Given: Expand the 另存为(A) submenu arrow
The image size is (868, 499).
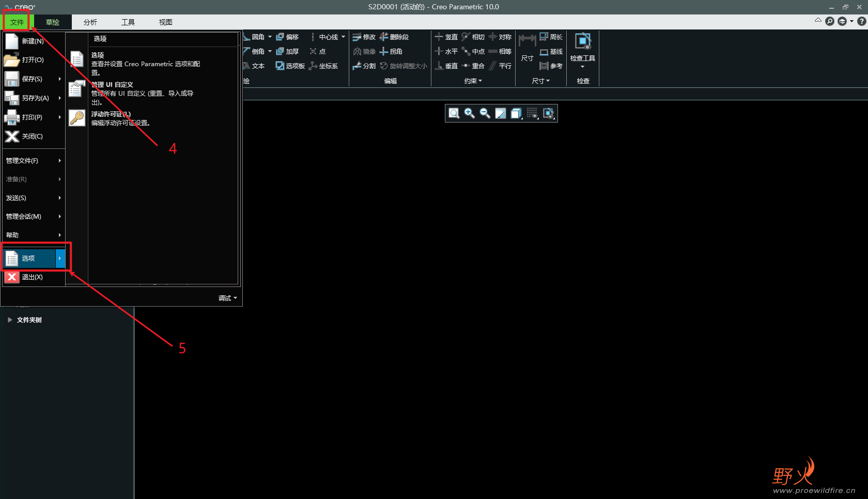Looking at the screenshot, I should (x=60, y=98).
